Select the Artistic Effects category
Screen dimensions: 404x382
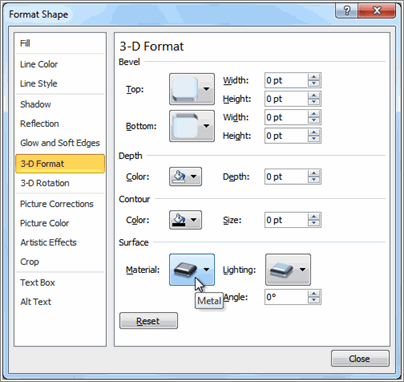click(60, 242)
